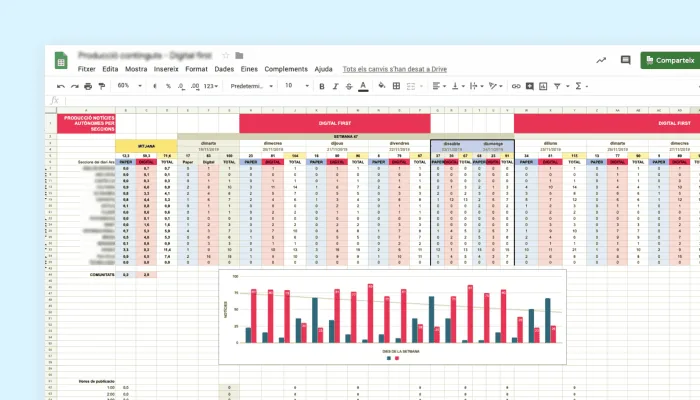The image size is (700, 400).
Task: Select the MITJANA yellow header cell
Action: (x=146, y=146)
